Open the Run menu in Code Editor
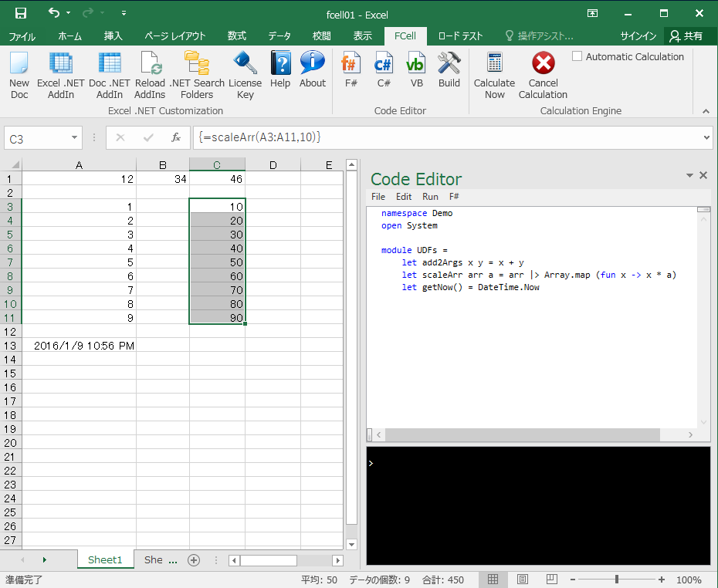Image resolution: width=718 pixels, height=588 pixels. 430,197
